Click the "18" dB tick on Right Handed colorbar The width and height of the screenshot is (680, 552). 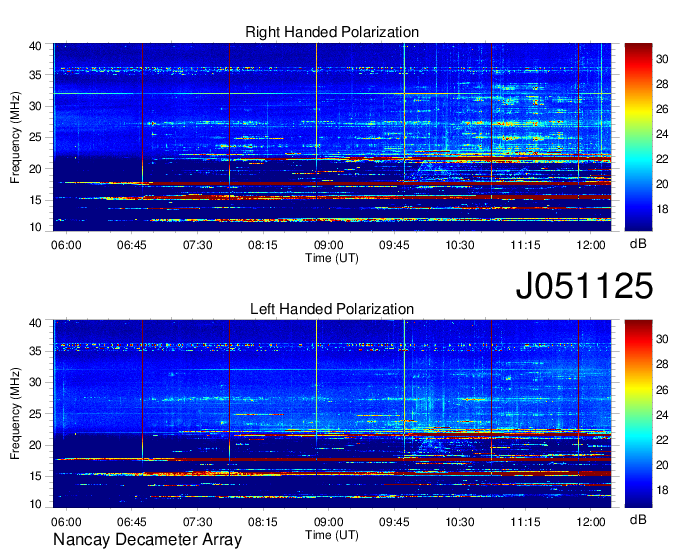coord(662,209)
